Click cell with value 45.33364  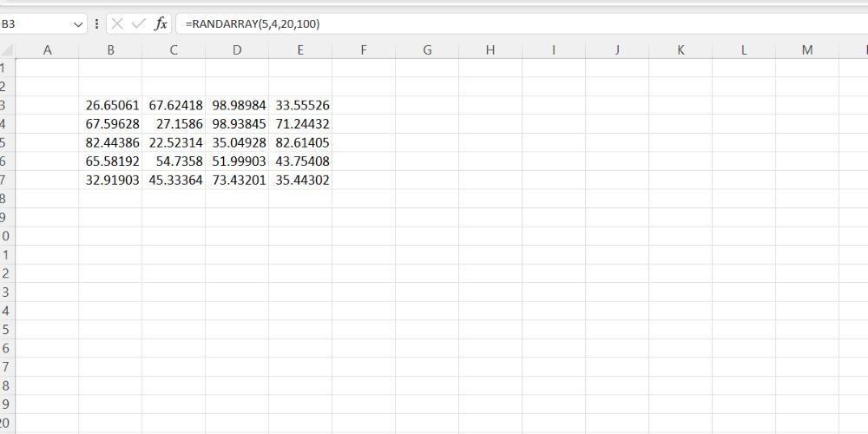[x=174, y=181]
